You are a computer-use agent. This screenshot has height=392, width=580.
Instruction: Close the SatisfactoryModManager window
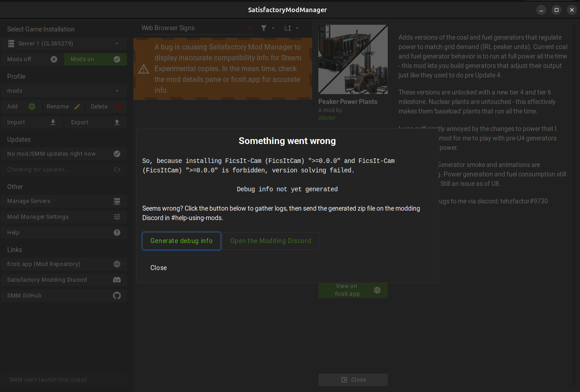(x=572, y=10)
